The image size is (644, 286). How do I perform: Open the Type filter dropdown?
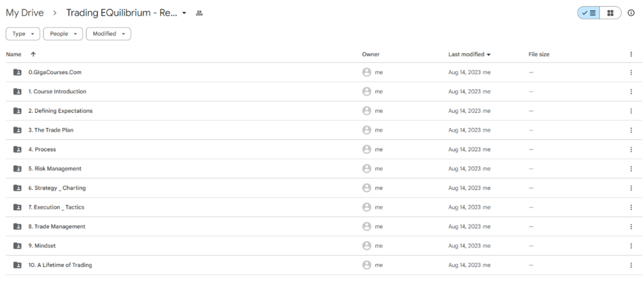coord(23,34)
